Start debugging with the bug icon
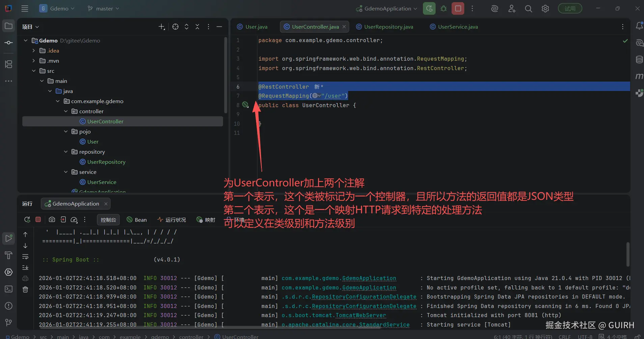 click(x=444, y=8)
